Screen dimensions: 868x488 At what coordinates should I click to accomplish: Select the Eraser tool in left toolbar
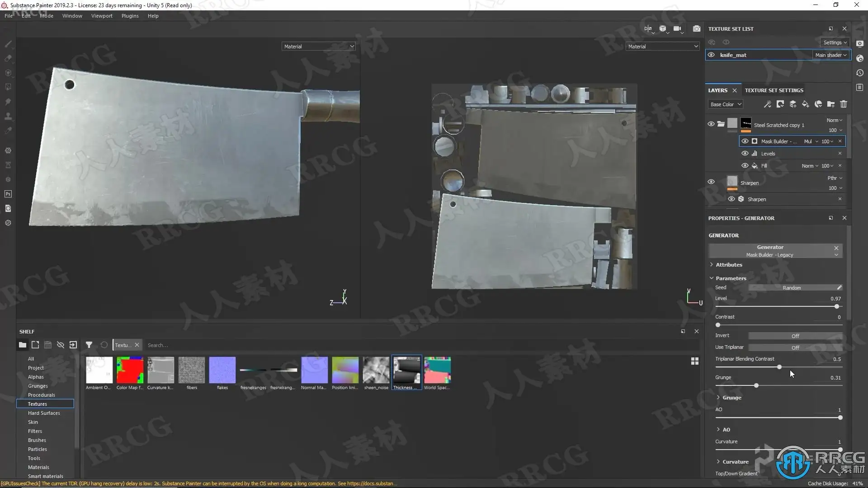tap(8, 58)
